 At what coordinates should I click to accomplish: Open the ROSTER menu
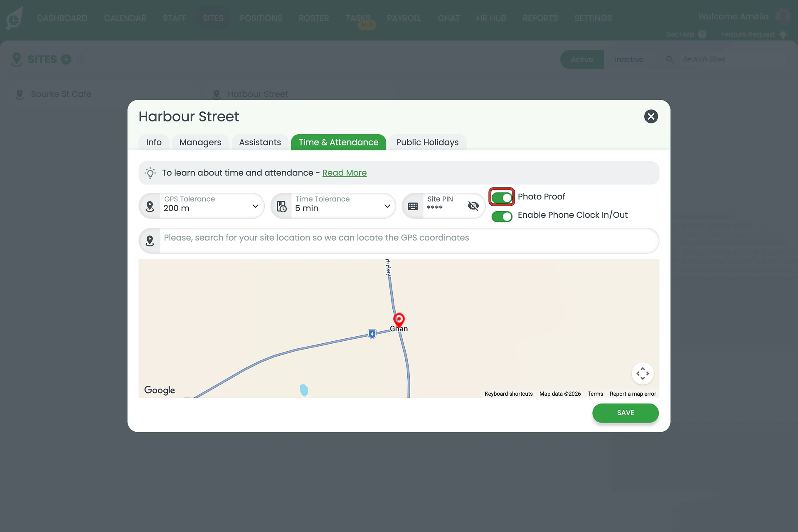tap(314, 18)
